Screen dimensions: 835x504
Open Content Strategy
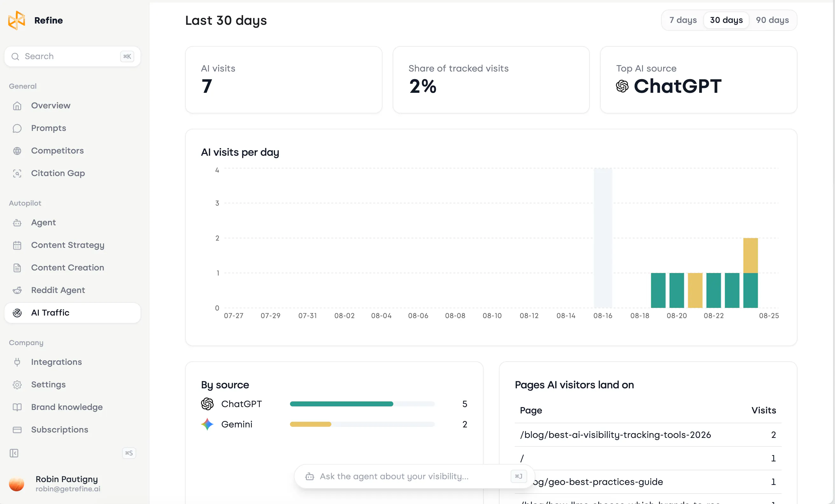pyautogui.click(x=72, y=245)
